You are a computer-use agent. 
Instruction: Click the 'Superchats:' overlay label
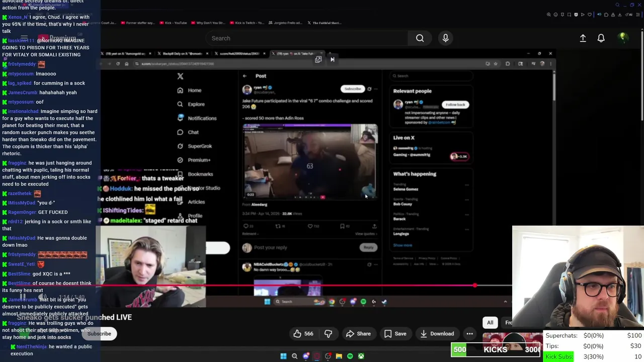(x=561, y=335)
